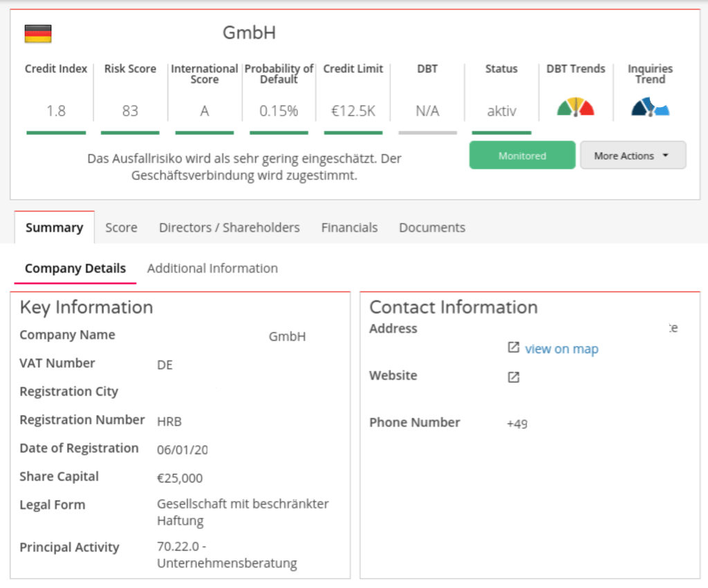Select the Documents tab
This screenshot has height=588, width=708.
432,227
